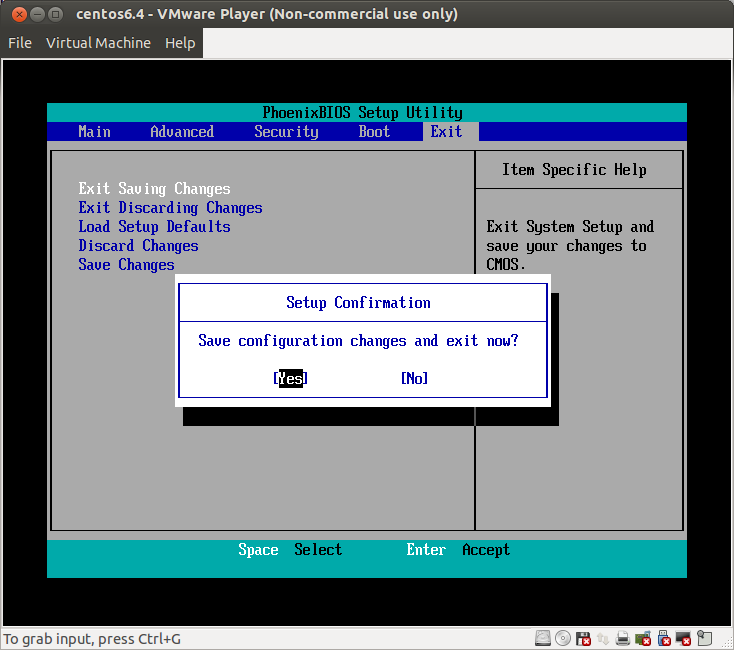734x650 pixels.
Task: Select Discard Changes entry
Action: (139, 246)
